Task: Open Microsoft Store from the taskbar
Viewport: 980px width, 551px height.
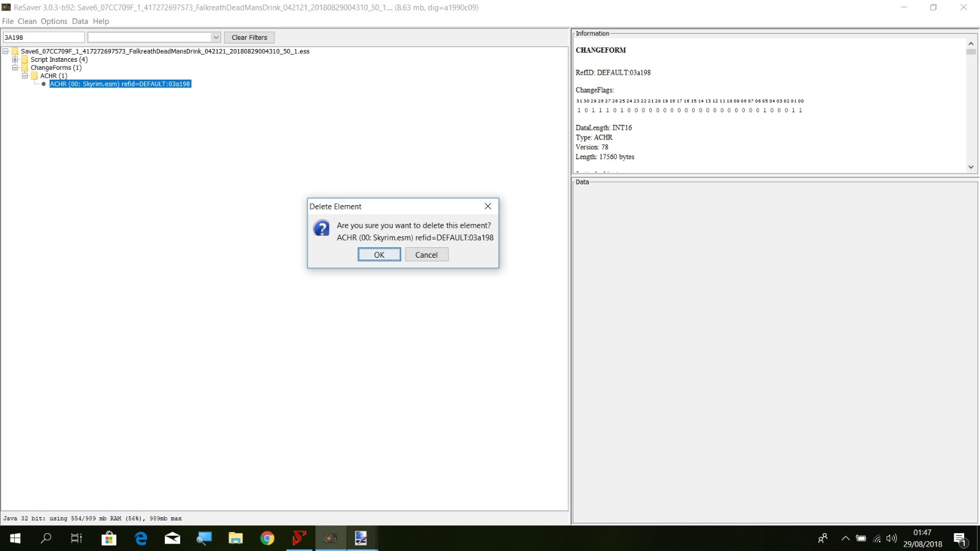Action: [x=109, y=538]
